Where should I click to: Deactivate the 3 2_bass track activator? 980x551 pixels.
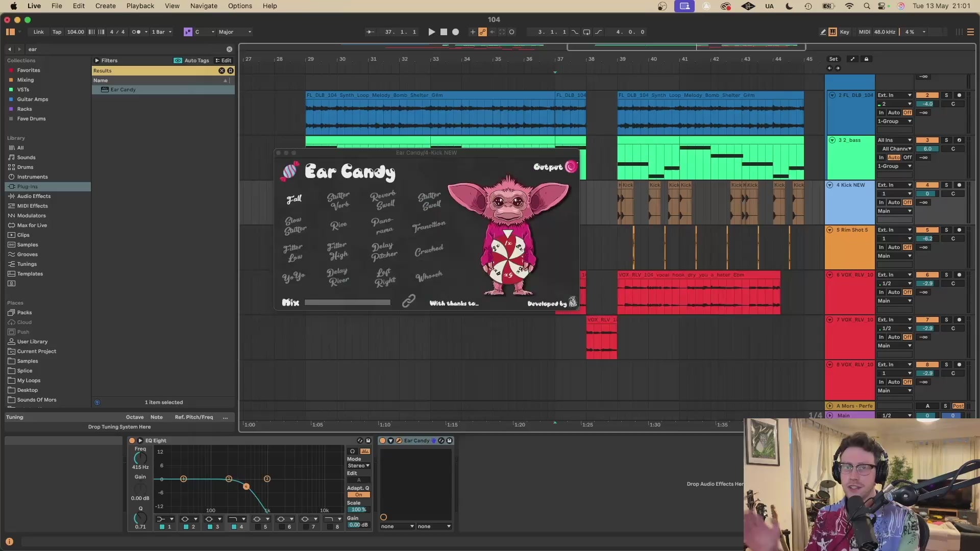click(x=927, y=140)
